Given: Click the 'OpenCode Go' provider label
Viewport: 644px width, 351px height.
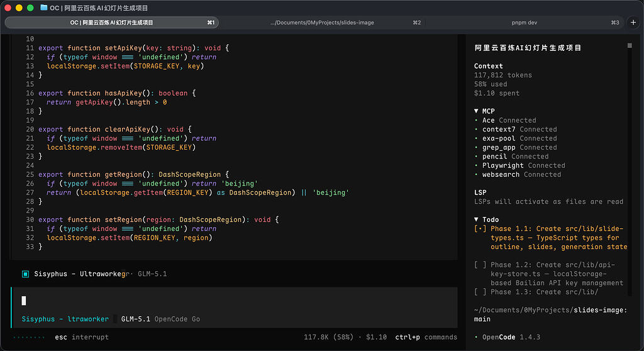Looking at the screenshot, I should pyautogui.click(x=177, y=319).
